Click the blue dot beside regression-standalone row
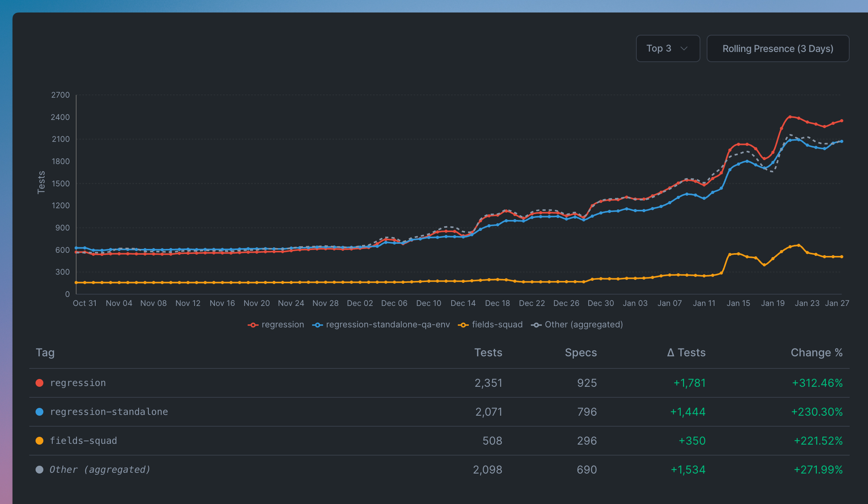 pyautogui.click(x=39, y=412)
